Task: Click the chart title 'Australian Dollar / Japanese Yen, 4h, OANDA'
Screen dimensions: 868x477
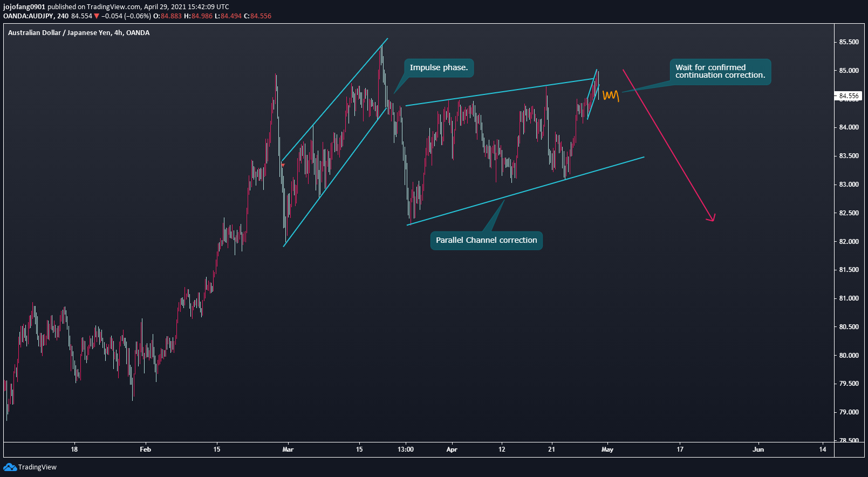Action: (x=79, y=33)
